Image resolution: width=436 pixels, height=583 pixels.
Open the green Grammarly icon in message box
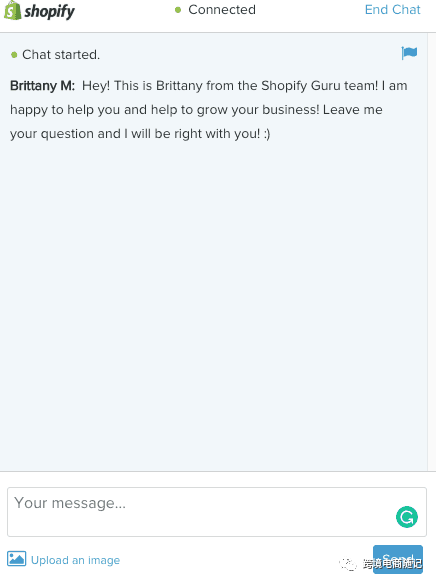pos(407,517)
